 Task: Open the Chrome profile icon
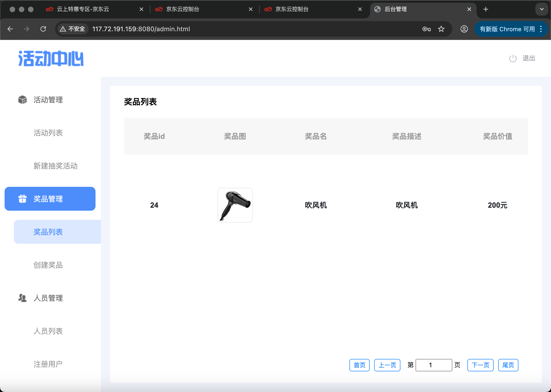point(464,29)
